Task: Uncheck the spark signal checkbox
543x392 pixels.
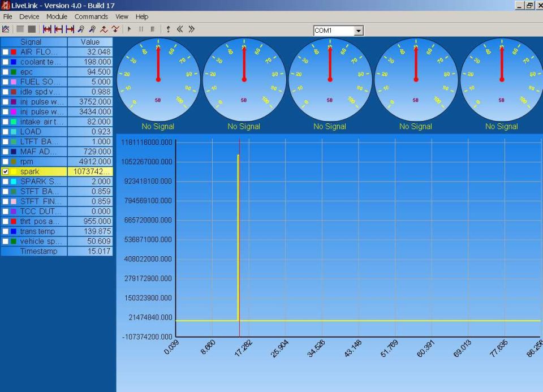Action: 6,171
